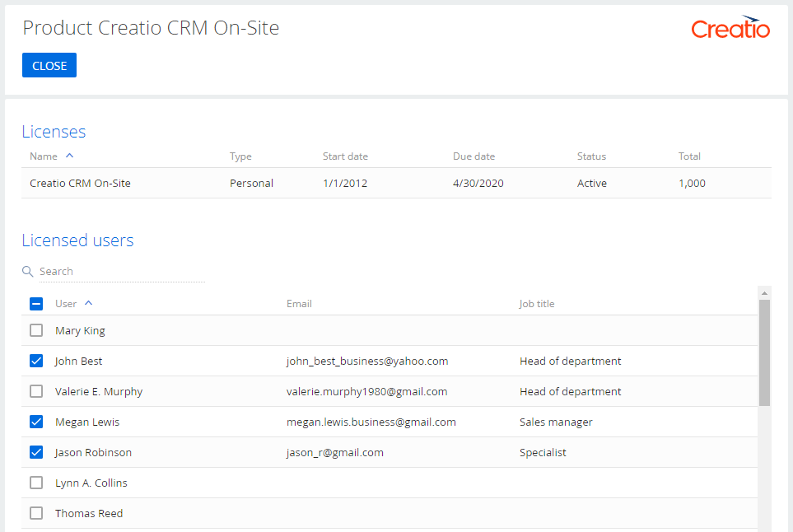This screenshot has height=532, width=793.
Task: Sort licenses by Total column
Action: (689, 156)
